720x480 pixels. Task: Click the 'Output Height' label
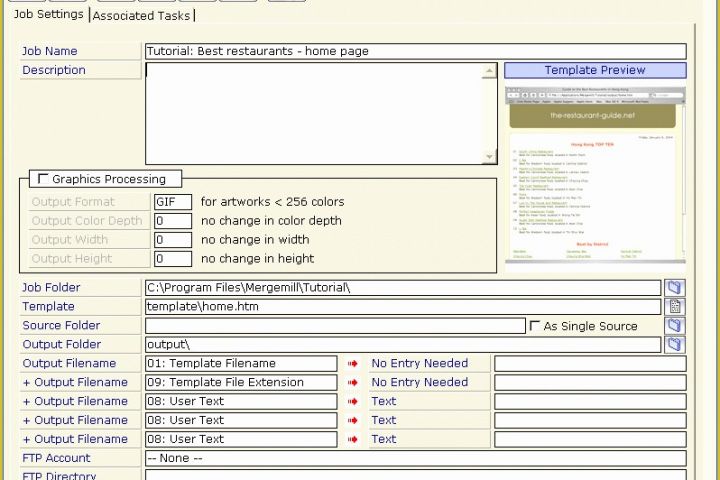[x=72, y=259]
